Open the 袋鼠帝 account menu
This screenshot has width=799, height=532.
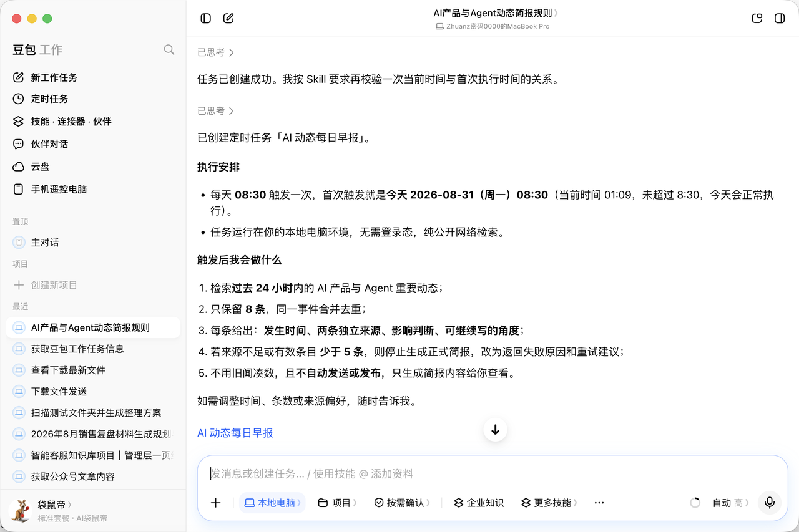55,504
